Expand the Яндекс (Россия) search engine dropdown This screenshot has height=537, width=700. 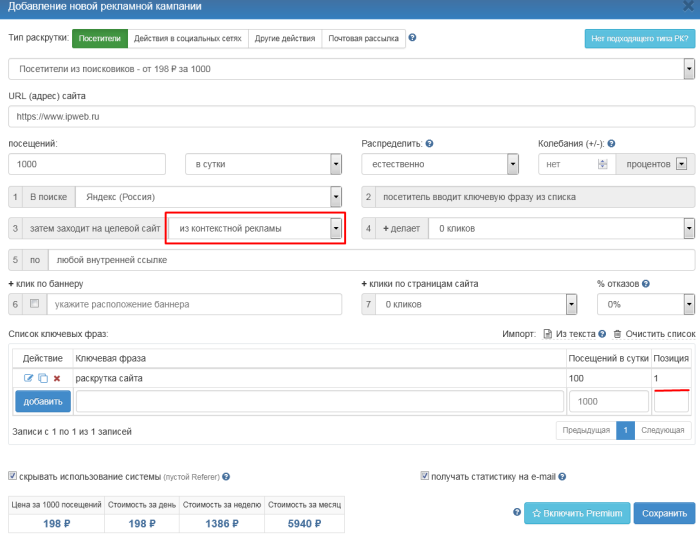(335, 197)
